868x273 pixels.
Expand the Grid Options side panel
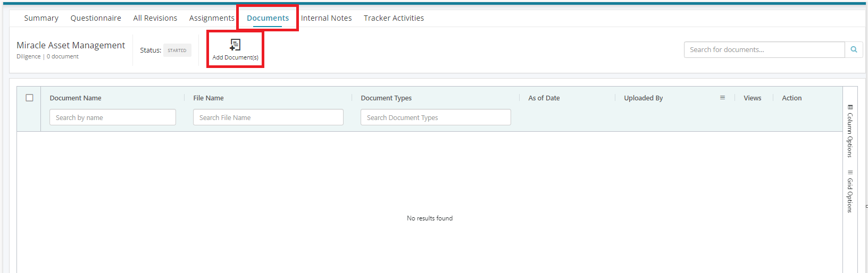coord(850,191)
